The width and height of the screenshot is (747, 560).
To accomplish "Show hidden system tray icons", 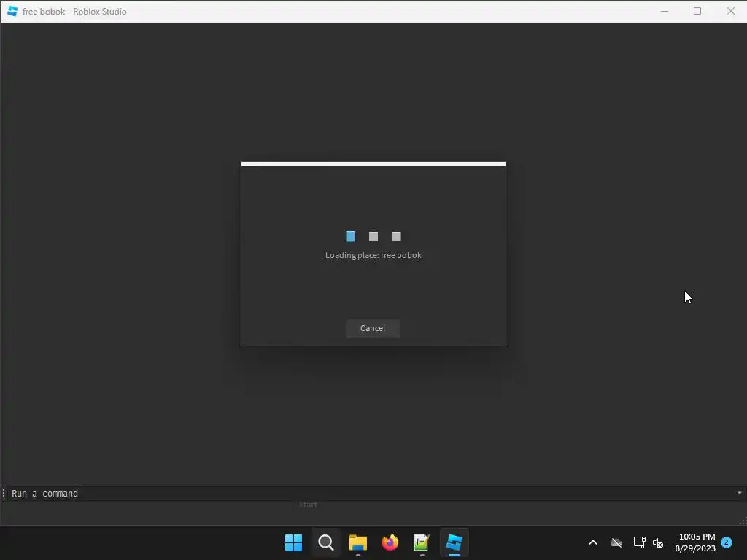I will pos(593,542).
